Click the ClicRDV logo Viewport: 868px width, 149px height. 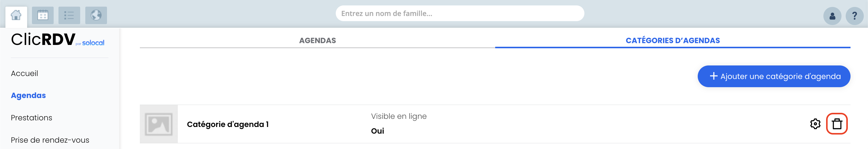point(58,40)
